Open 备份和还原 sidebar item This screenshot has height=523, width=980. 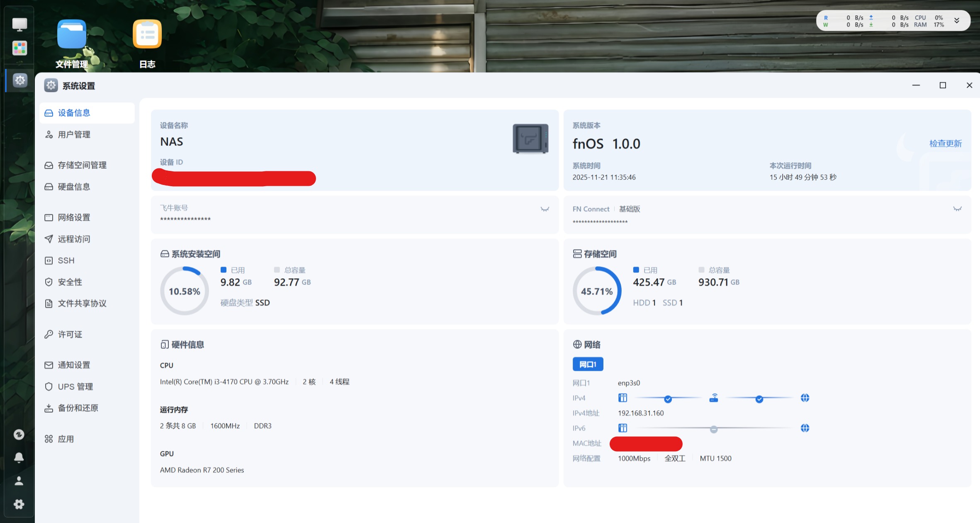(x=78, y=408)
